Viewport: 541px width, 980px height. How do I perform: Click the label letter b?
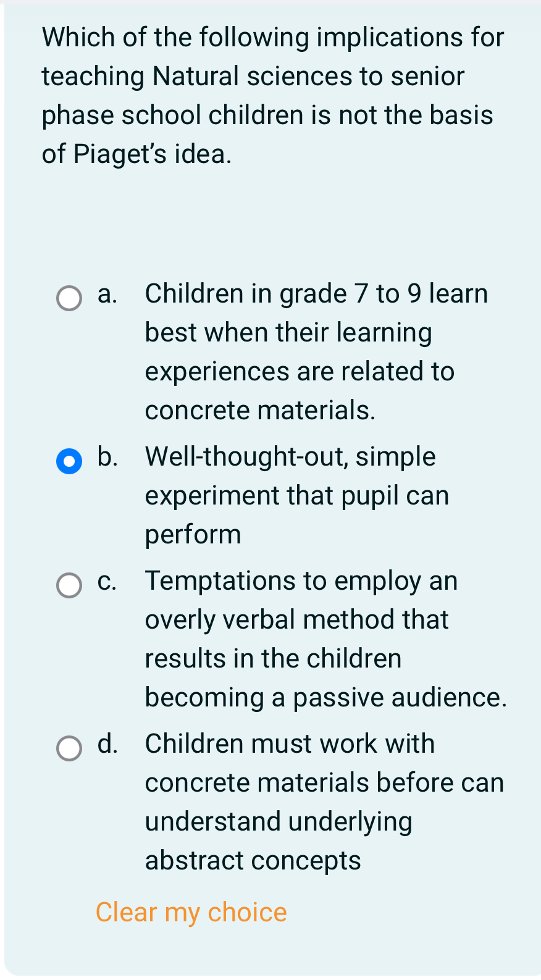click(106, 458)
